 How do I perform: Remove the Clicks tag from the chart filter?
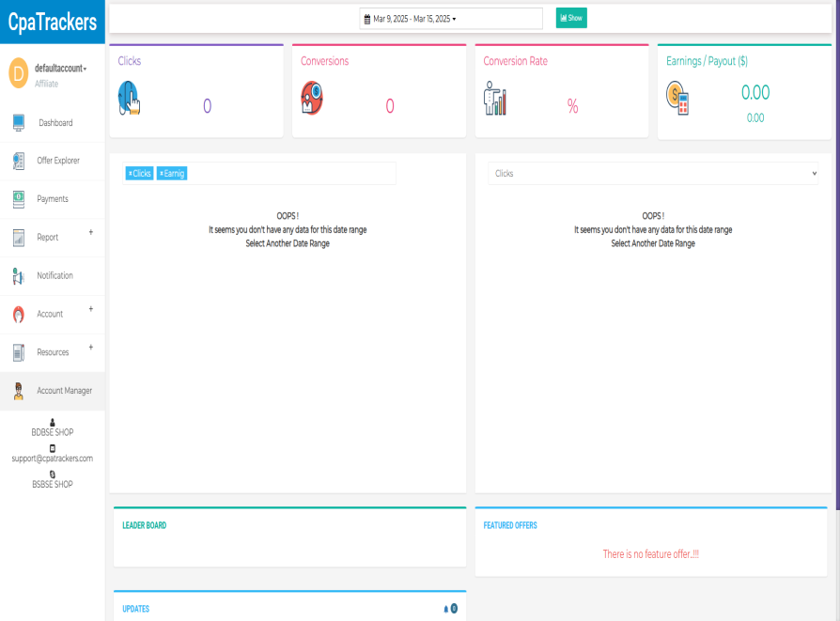click(x=130, y=174)
